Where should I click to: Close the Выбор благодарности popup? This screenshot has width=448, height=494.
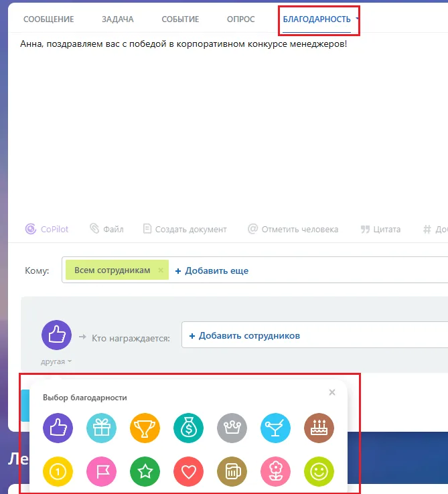(x=332, y=392)
